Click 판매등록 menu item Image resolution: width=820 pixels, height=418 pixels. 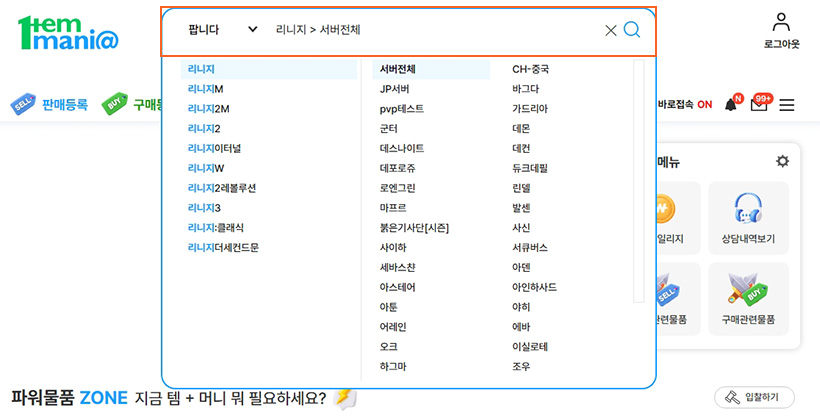[x=50, y=104]
